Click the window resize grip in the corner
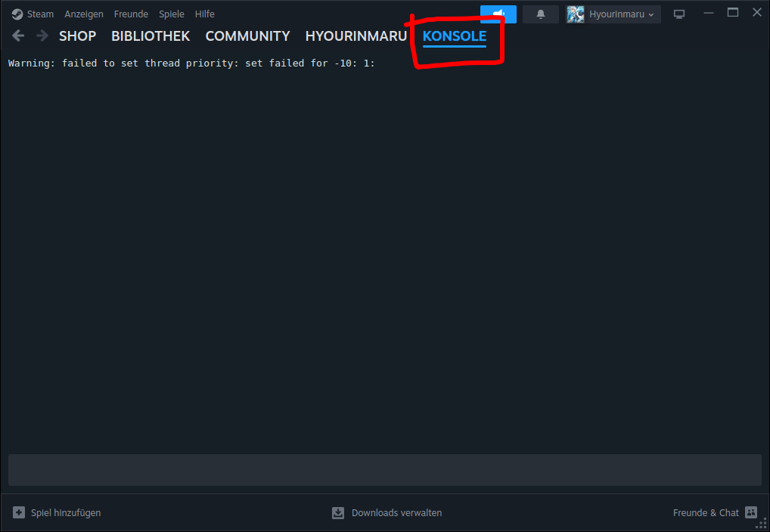The image size is (770, 532). pos(761,524)
